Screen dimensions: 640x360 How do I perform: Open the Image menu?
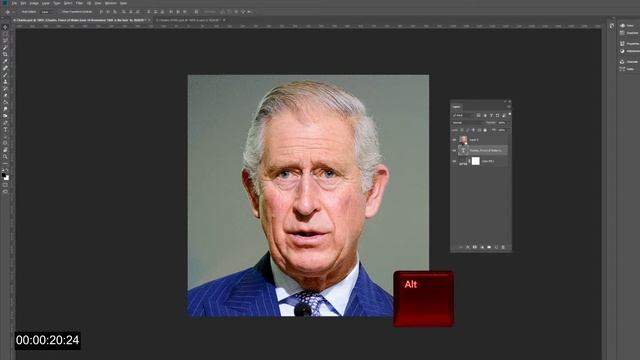click(x=34, y=3)
